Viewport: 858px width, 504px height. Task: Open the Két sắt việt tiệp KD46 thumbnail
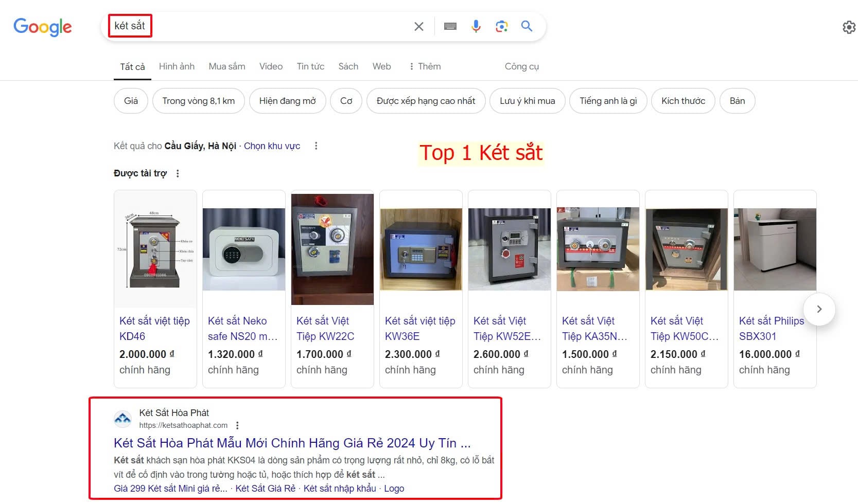click(x=155, y=249)
